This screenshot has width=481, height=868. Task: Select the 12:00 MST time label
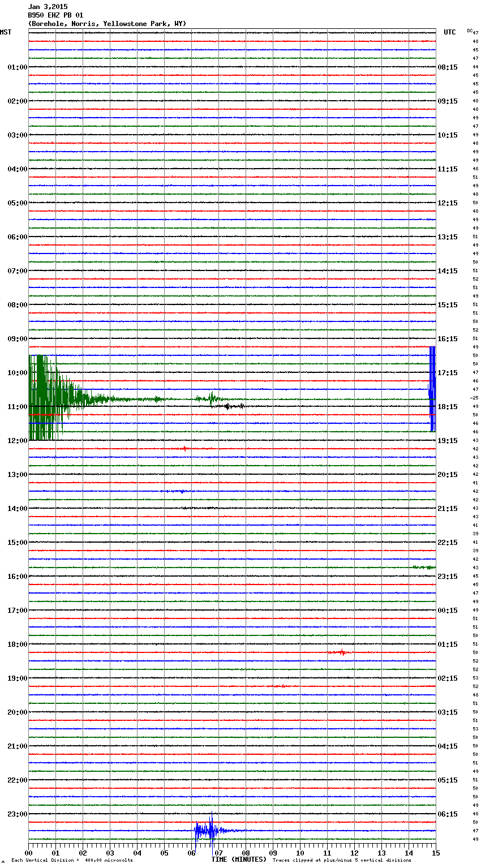pyautogui.click(x=18, y=441)
